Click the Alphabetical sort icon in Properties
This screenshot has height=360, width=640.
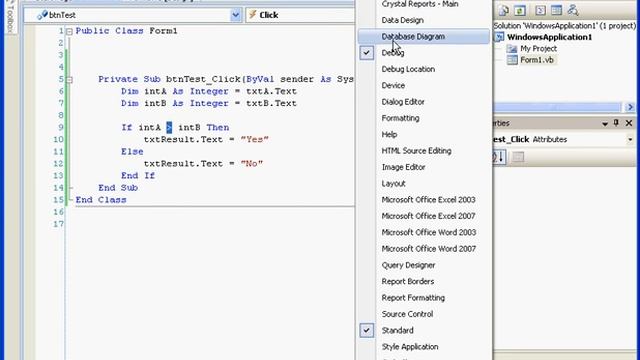coord(499,157)
